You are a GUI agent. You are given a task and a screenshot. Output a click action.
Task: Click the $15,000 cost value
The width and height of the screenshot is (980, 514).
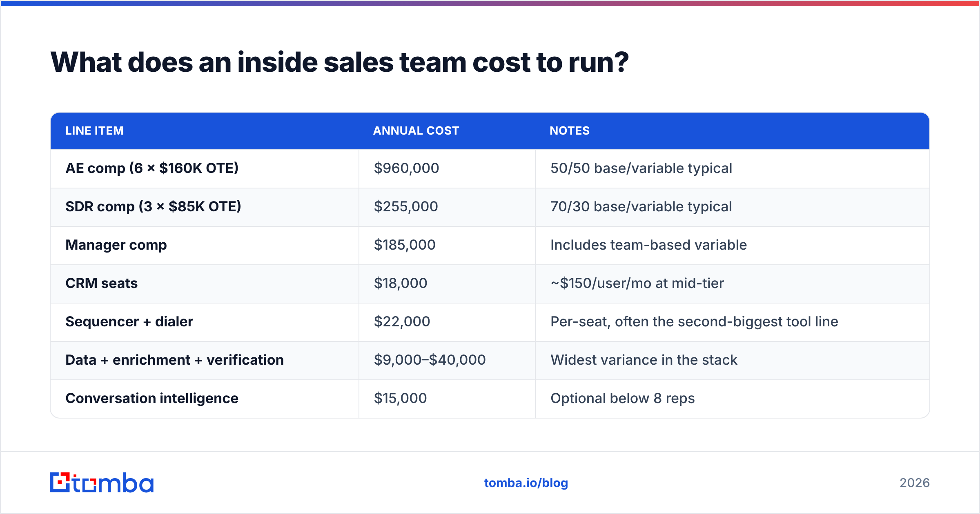(400, 398)
